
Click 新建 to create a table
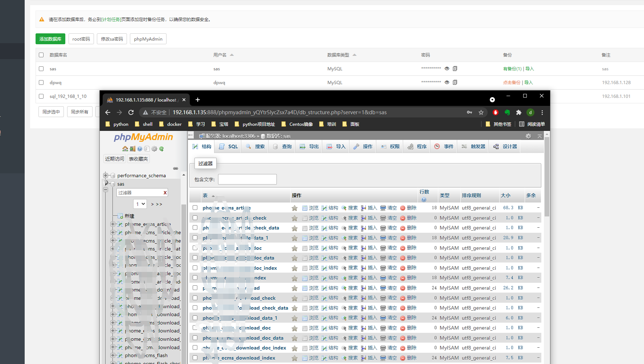[x=130, y=216]
